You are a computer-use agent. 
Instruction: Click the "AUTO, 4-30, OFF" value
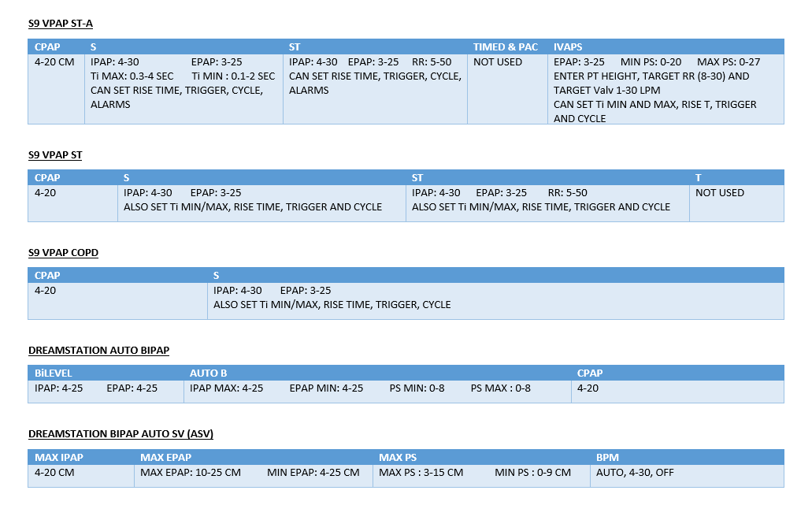[635, 473]
